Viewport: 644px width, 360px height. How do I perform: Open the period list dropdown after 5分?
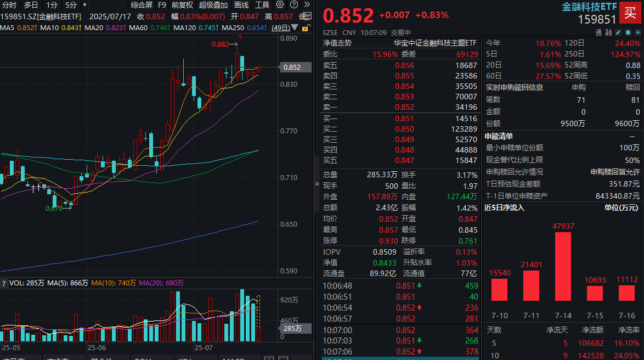[x=84, y=5]
